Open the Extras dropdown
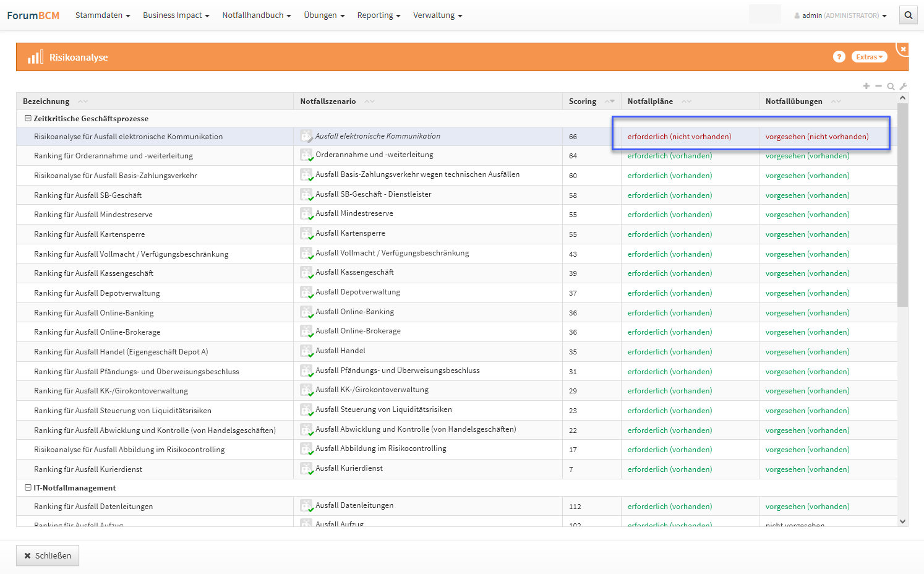Screen dimensions: 924x574 point(869,57)
